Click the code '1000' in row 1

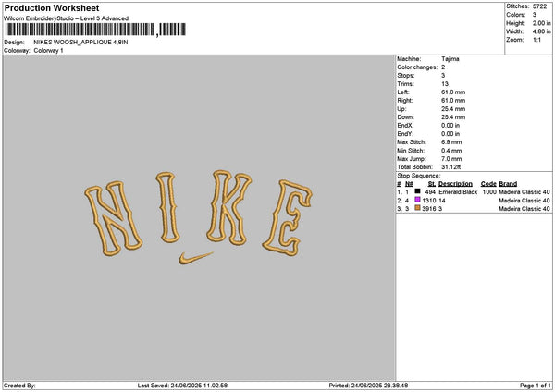pyautogui.click(x=489, y=192)
